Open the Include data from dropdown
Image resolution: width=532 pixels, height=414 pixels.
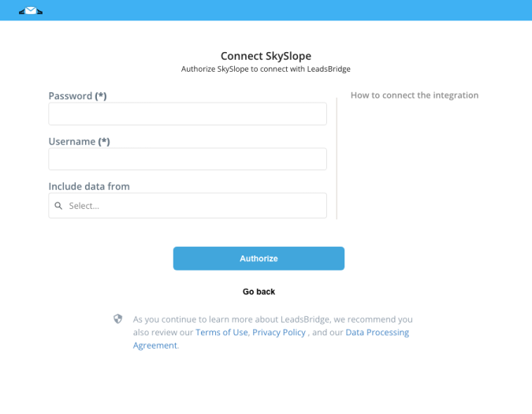[188, 206]
